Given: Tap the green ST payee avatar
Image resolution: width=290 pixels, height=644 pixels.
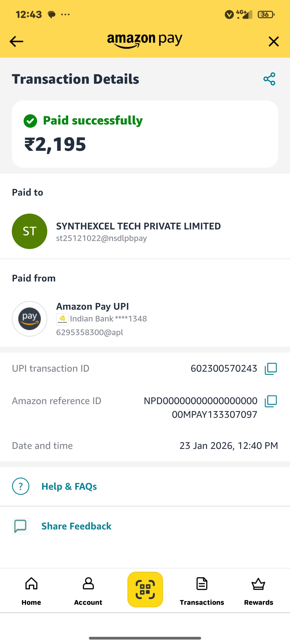Looking at the screenshot, I should point(30,231).
